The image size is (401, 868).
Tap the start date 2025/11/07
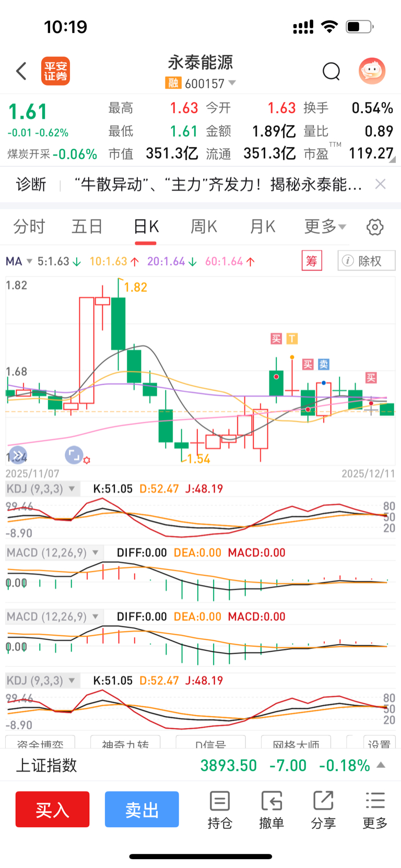click(32, 473)
